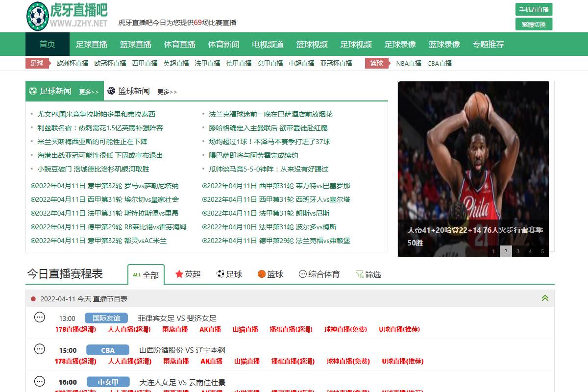Open 足球直播 in the main navigation
The width and height of the screenshot is (588, 392).
pos(92,44)
